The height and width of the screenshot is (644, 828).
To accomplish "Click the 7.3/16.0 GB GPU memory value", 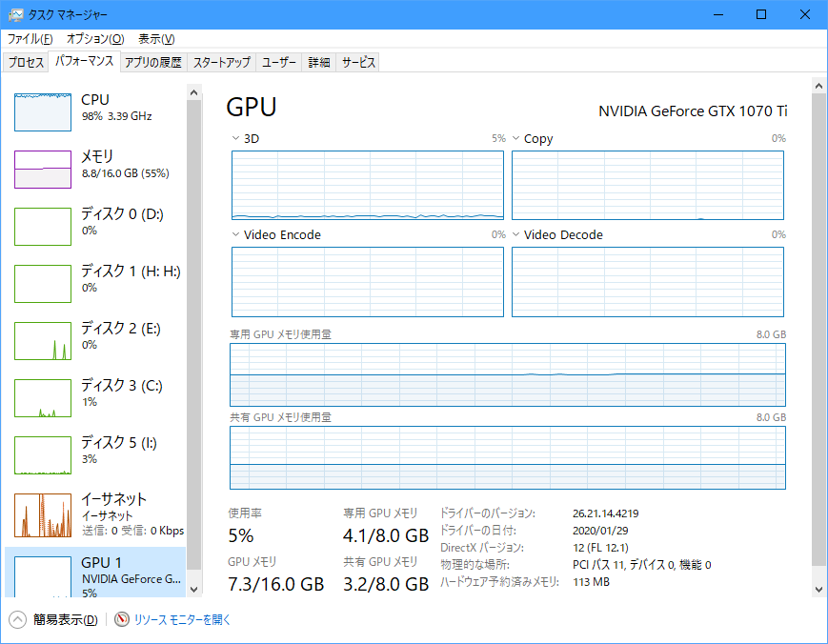I will [275, 584].
